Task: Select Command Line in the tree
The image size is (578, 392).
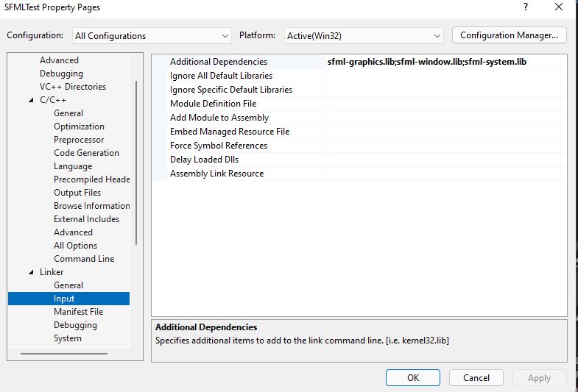Action: [x=84, y=259]
